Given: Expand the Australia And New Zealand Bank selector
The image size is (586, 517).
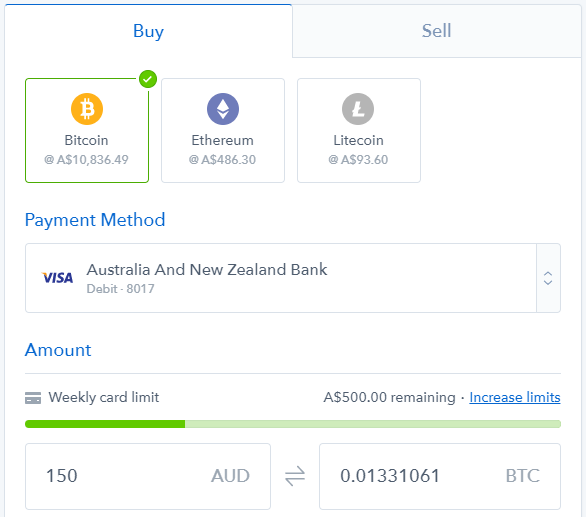Looking at the screenshot, I should 293,278.
